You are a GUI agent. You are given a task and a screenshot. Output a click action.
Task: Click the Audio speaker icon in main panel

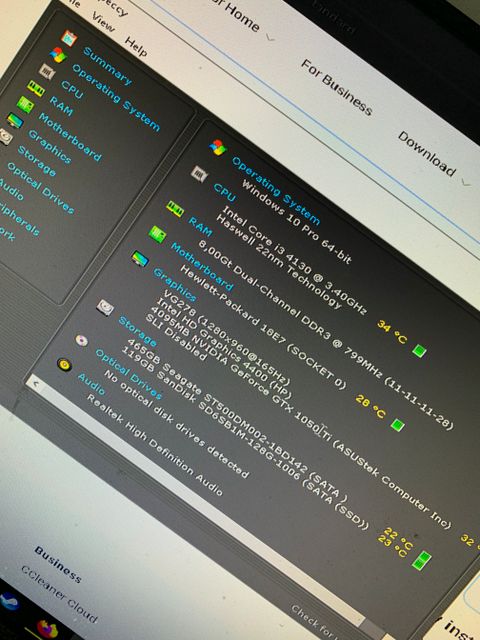tap(64, 364)
